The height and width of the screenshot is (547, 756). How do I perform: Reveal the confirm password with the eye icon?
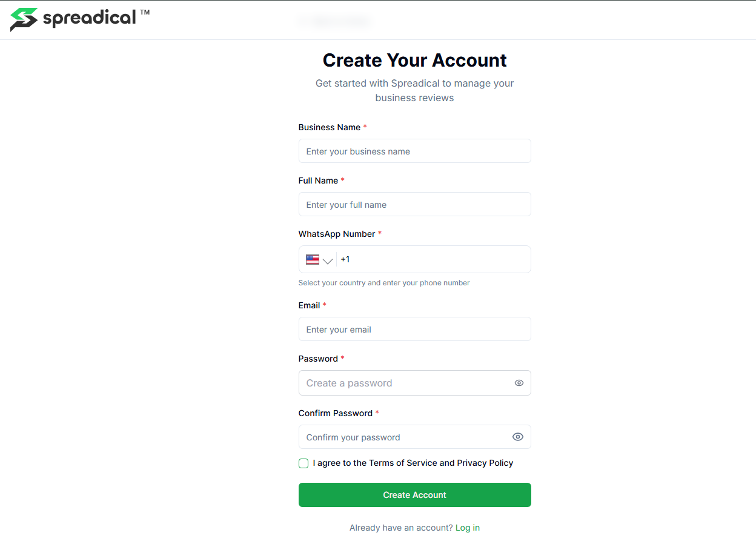(518, 437)
